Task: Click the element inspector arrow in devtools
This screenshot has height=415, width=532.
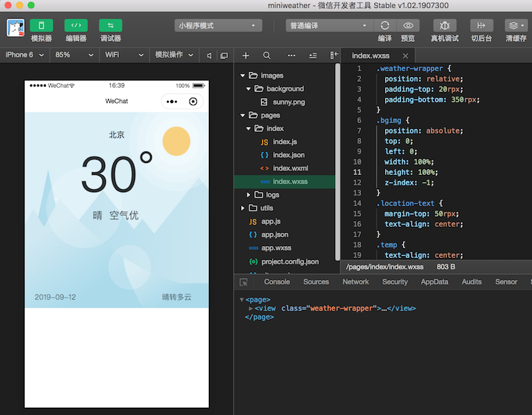Action: pos(244,282)
